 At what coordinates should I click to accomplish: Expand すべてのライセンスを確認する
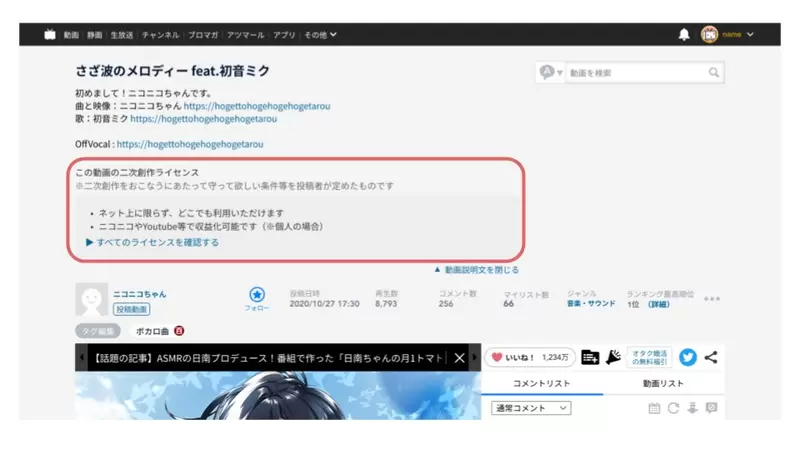[153, 242]
